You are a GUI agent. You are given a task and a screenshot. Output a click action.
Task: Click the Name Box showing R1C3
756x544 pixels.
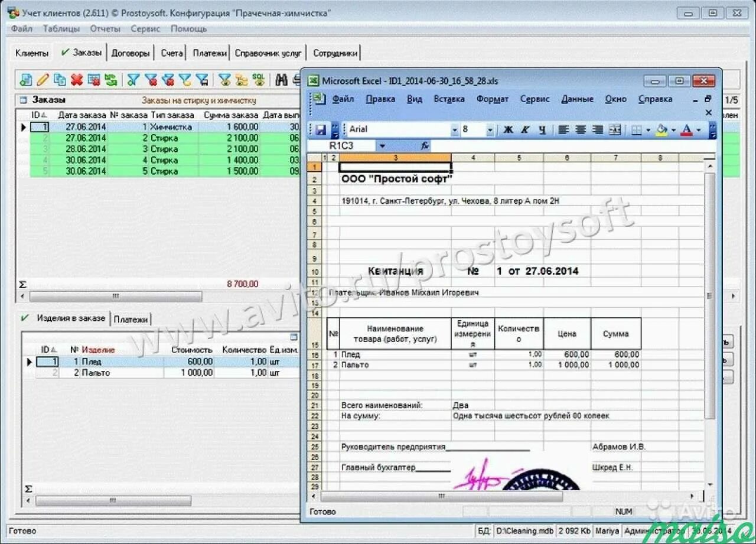point(343,145)
